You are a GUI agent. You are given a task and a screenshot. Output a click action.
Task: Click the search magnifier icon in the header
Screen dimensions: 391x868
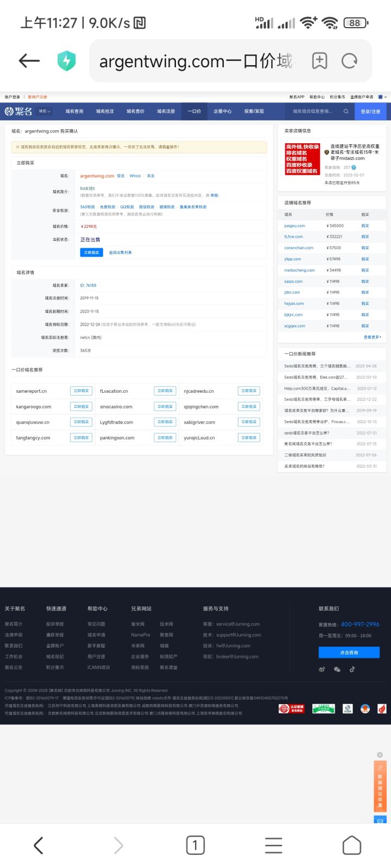346,111
